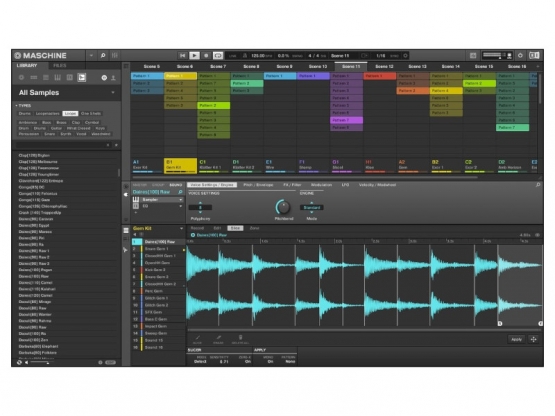Click the quantize settings circle icon

(x=406, y=56)
